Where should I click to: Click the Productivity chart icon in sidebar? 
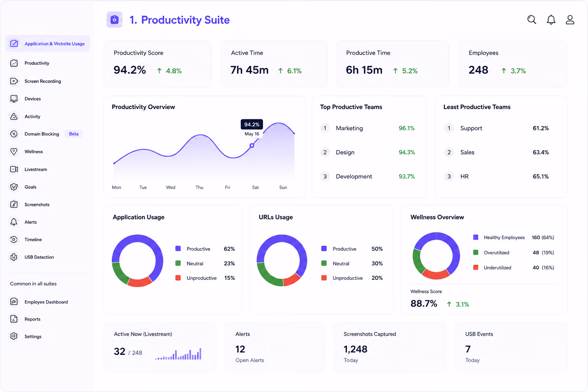point(14,63)
